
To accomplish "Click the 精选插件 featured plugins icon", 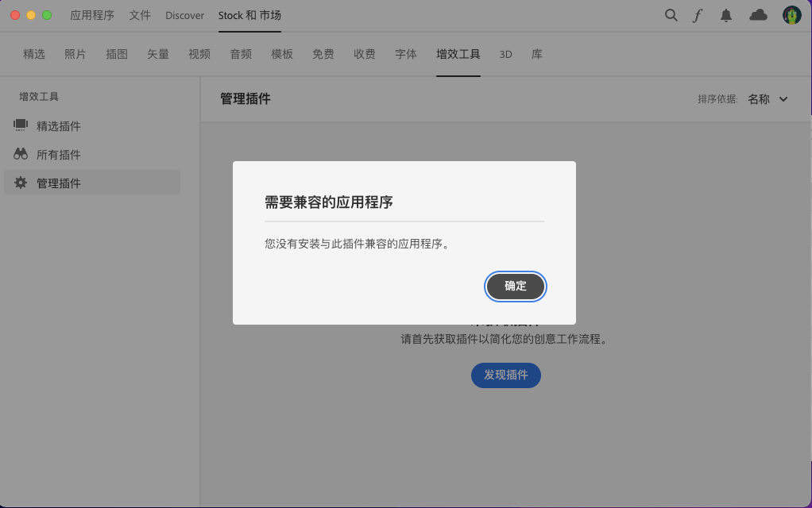I will tap(20, 125).
